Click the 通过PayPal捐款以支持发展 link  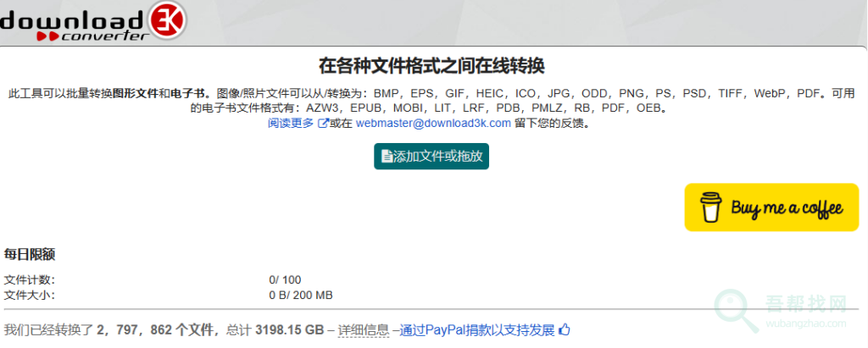pyautogui.click(x=477, y=329)
